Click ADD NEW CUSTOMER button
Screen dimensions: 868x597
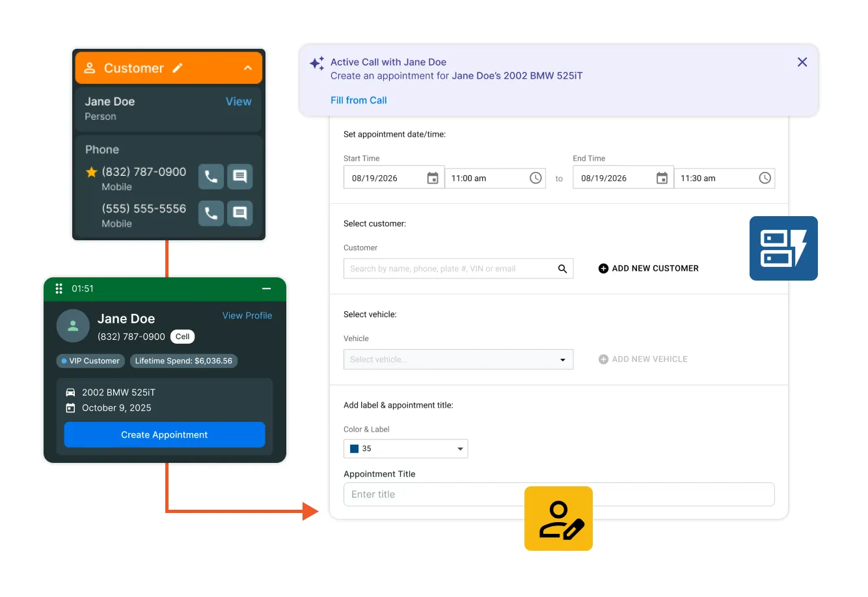coord(649,268)
